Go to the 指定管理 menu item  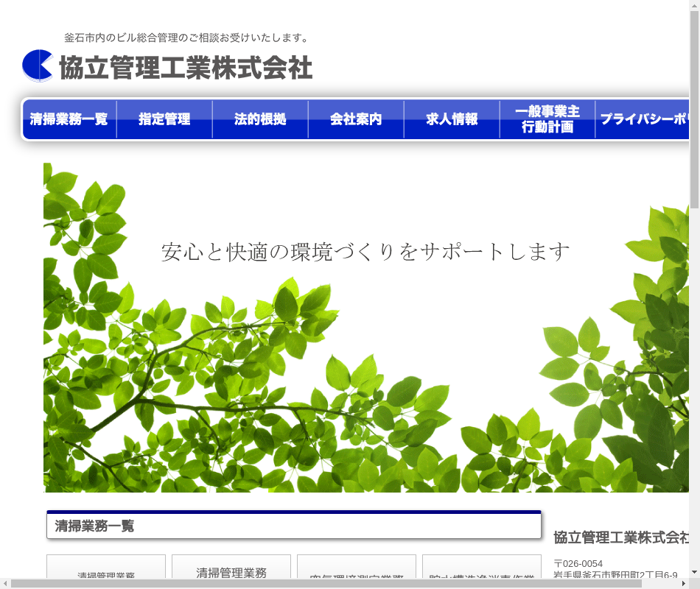coord(164,119)
